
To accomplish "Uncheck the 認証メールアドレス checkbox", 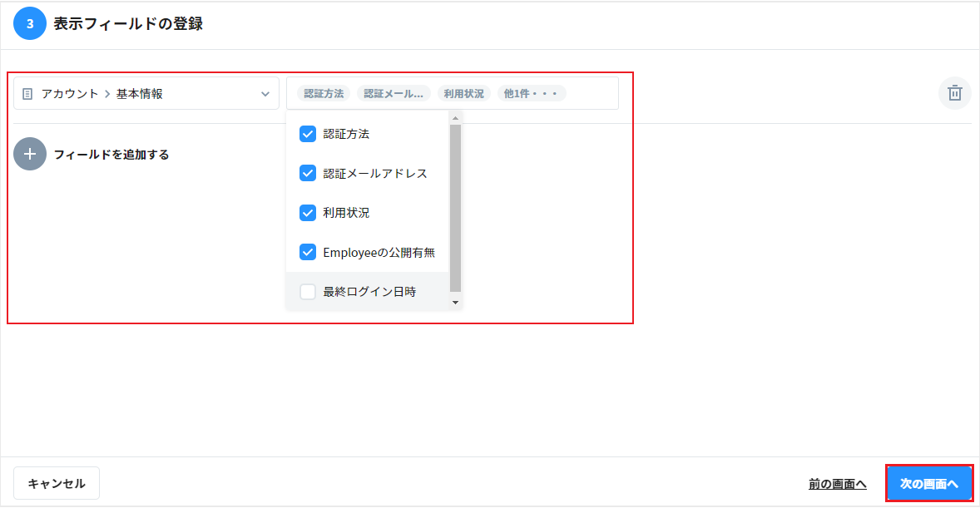I will pyautogui.click(x=308, y=173).
